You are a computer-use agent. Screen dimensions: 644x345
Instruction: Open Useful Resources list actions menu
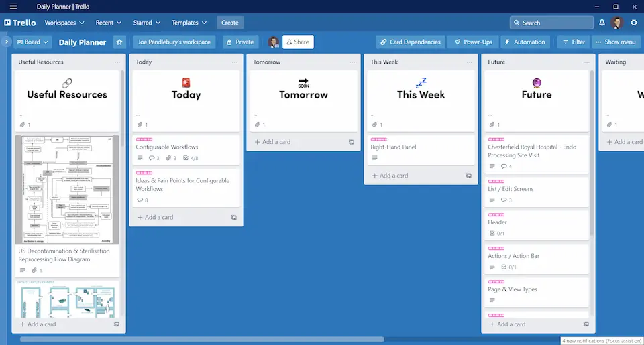click(117, 62)
